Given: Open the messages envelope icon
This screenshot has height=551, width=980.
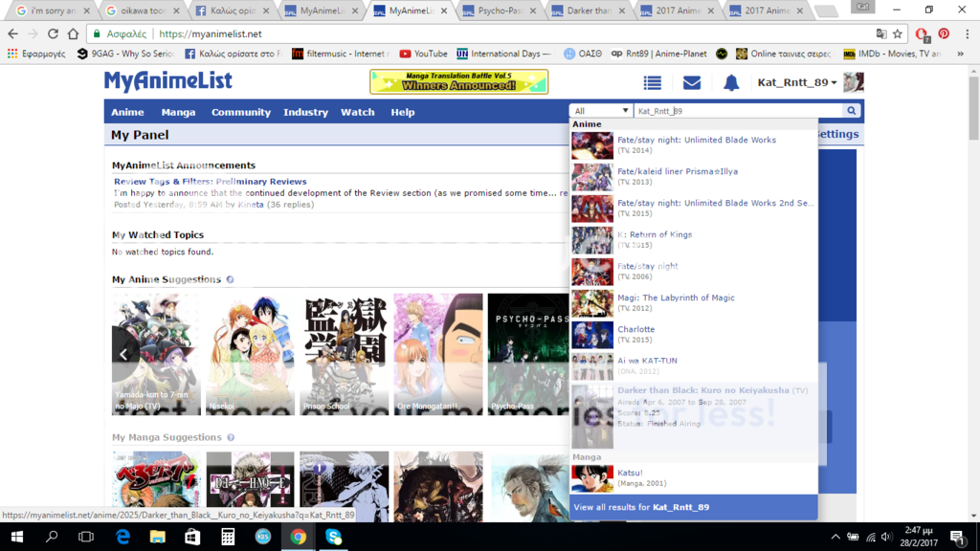Looking at the screenshot, I should coord(692,83).
